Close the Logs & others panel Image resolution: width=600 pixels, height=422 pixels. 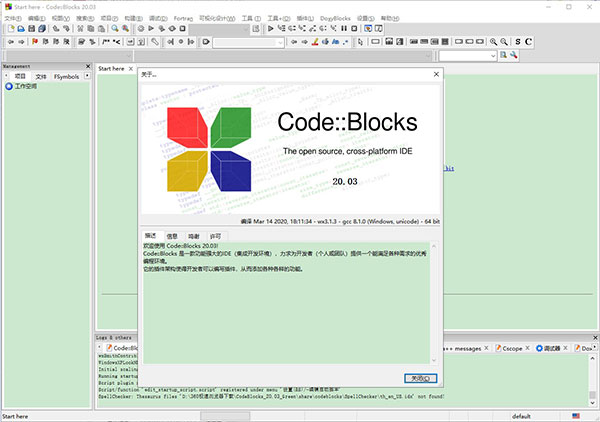point(595,337)
